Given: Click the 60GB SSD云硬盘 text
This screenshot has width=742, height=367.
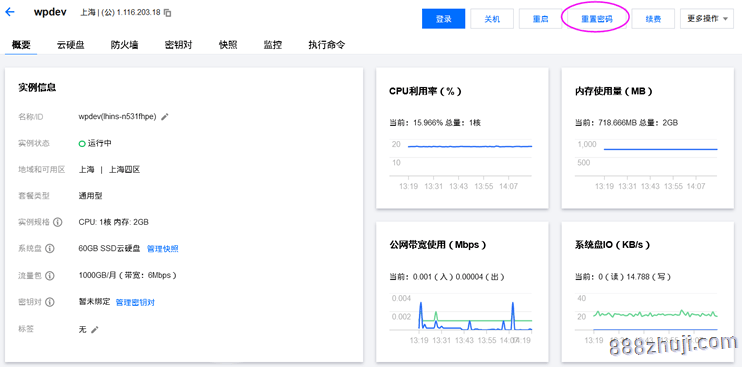Looking at the screenshot, I should pyautogui.click(x=109, y=249).
